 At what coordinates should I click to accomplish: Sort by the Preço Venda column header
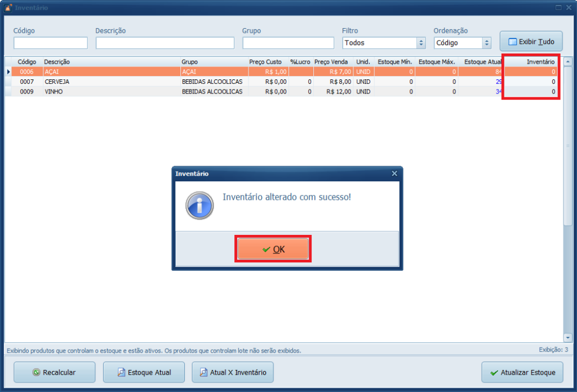coord(331,62)
